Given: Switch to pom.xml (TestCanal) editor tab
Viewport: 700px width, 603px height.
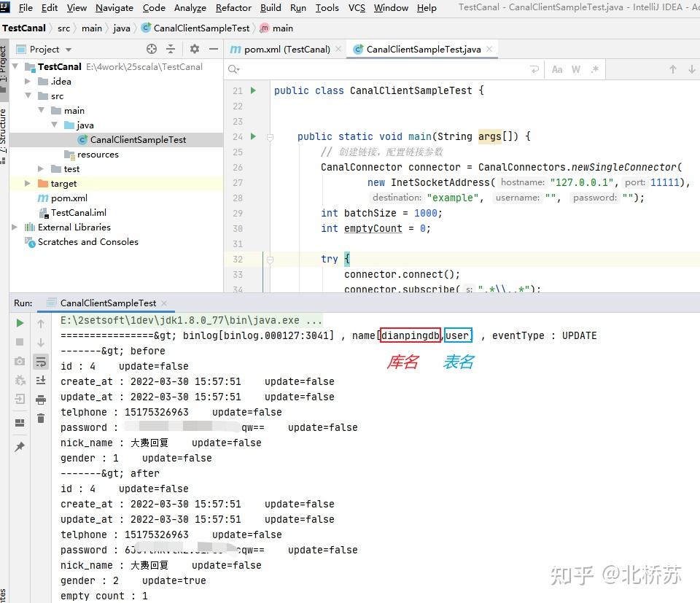Looking at the screenshot, I should (287, 50).
